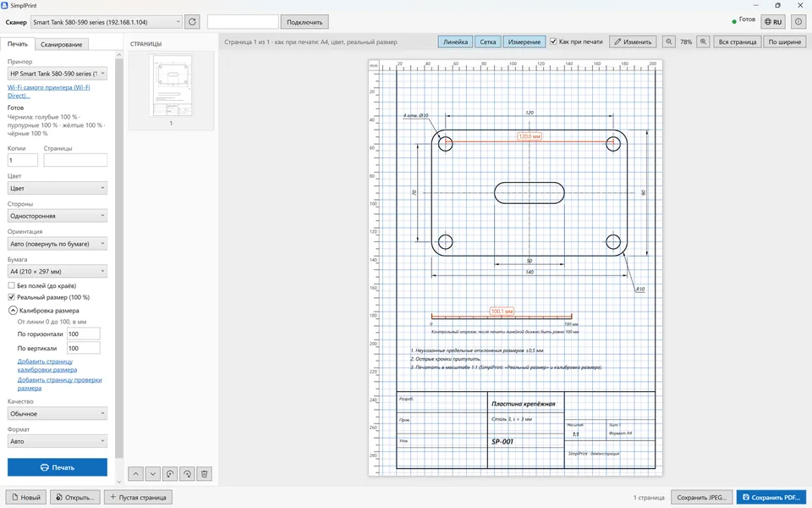The image size is (812, 508).
Task: Open the Добавить страницу калибровки размера link
Action: pos(47,366)
